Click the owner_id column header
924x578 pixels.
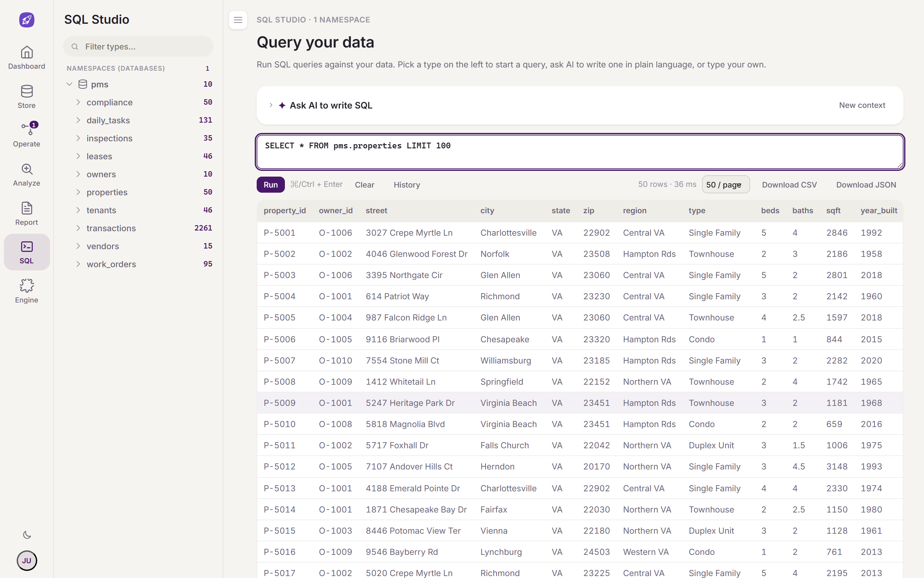click(x=336, y=211)
